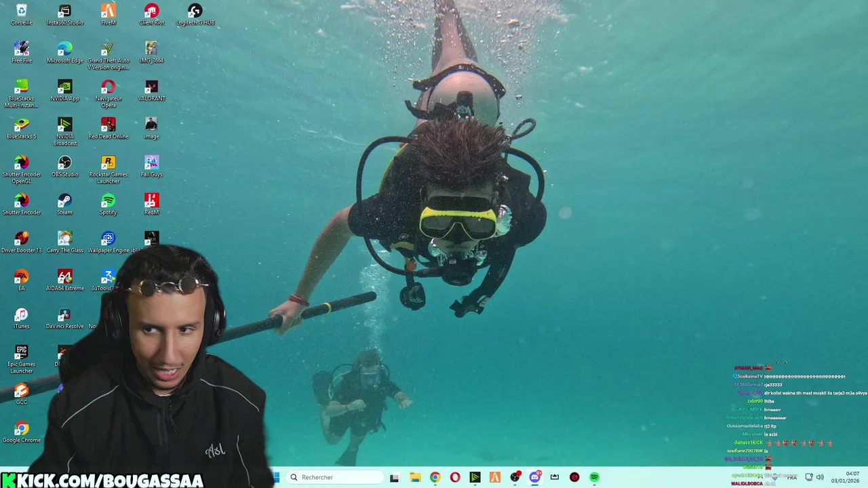Select the EA desktop icon
Screen dimensions: 868x488
(22, 281)
